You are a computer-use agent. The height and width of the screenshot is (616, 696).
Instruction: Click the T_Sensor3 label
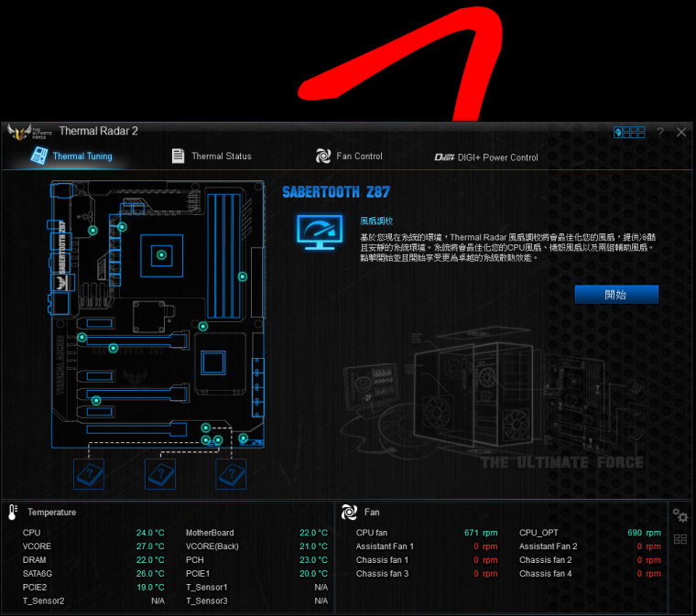(206, 601)
